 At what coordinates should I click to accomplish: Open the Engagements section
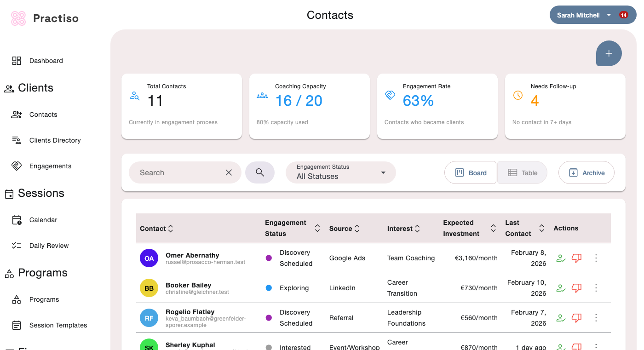point(49,166)
